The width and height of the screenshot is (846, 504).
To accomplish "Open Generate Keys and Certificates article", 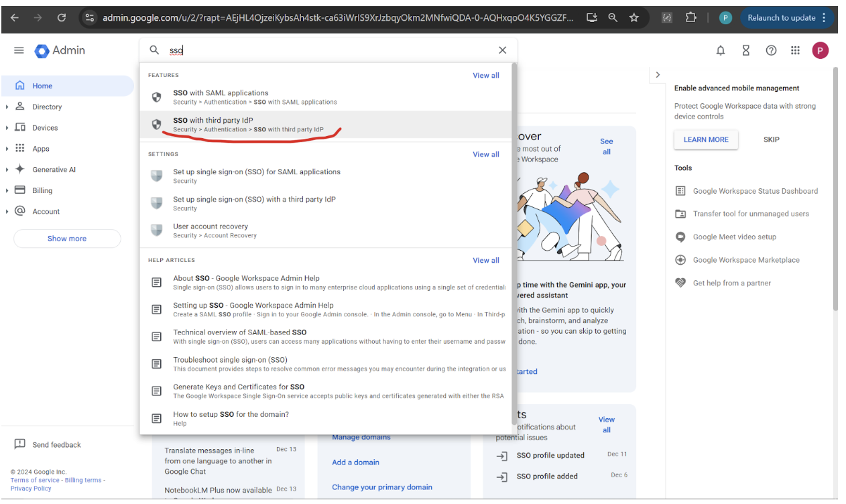I will coord(326,391).
